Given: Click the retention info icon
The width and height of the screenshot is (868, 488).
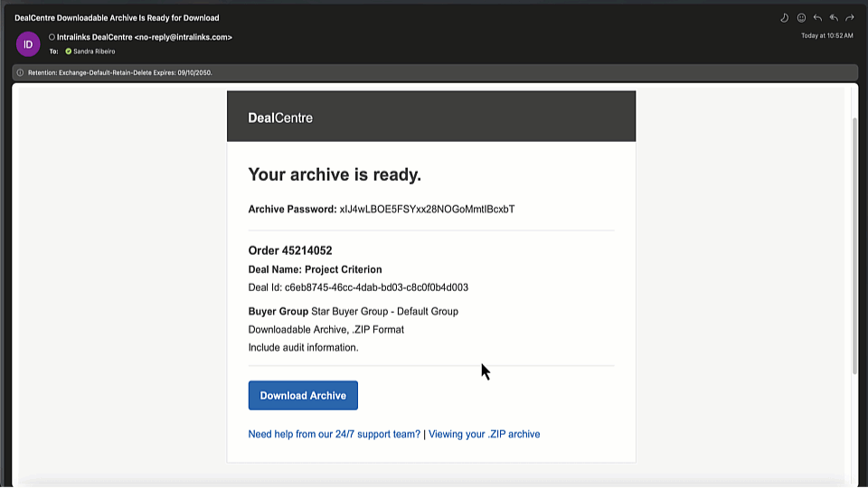Looking at the screenshot, I should (x=20, y=72).
